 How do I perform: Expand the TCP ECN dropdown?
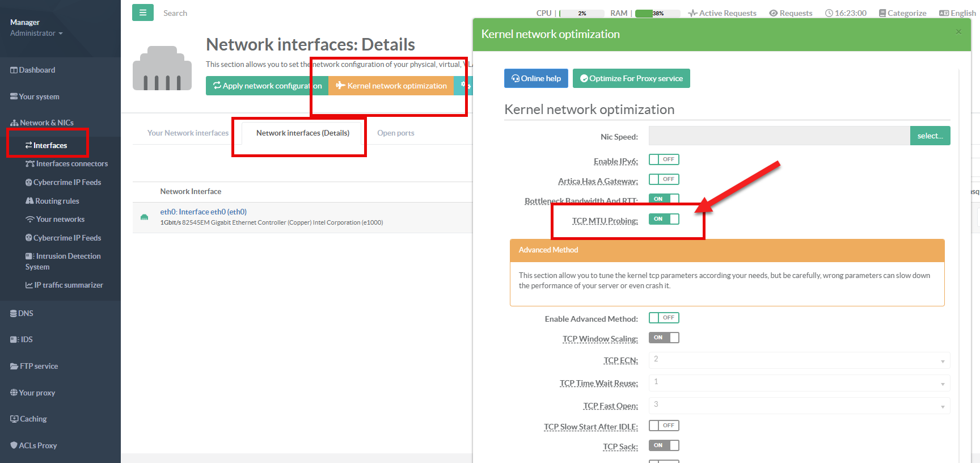[799, 360]
